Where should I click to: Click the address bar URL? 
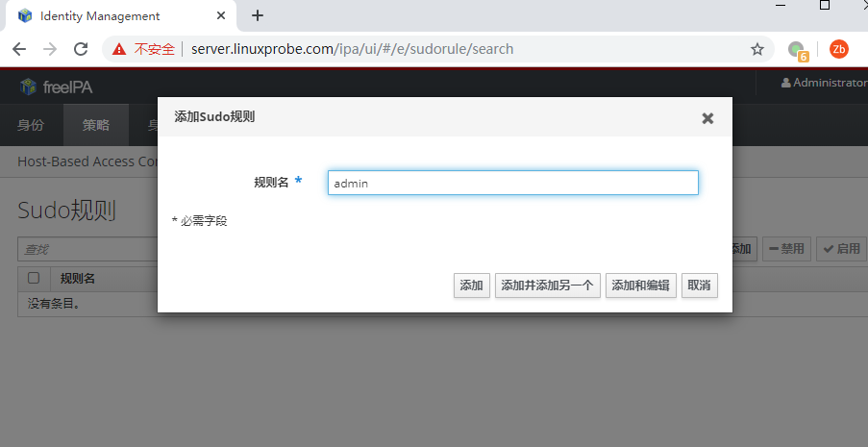[x=352, y=49]
